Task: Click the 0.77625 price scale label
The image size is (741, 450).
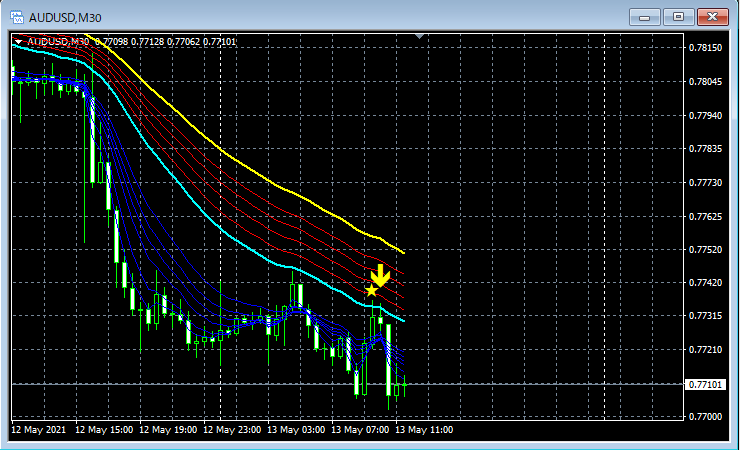Action: coord(705,216)
